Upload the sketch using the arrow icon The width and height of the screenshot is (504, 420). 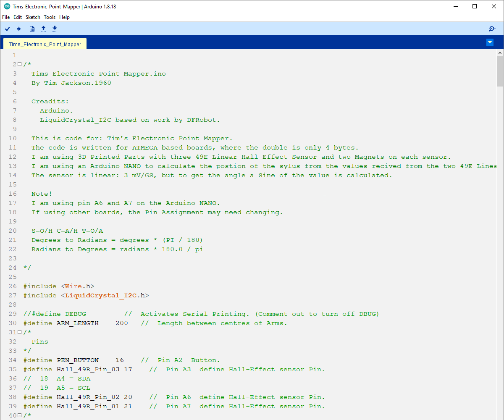coord(18,29)
